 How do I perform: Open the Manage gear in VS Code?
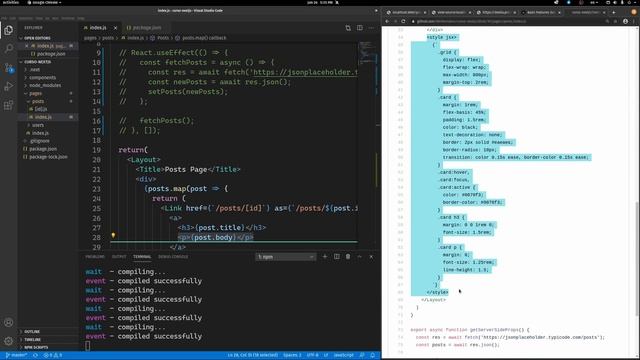9,341
